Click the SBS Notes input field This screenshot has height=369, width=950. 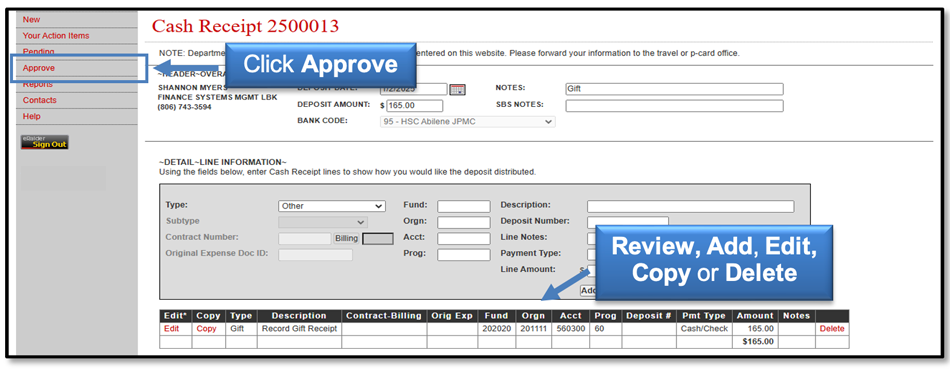click(674, 105)
